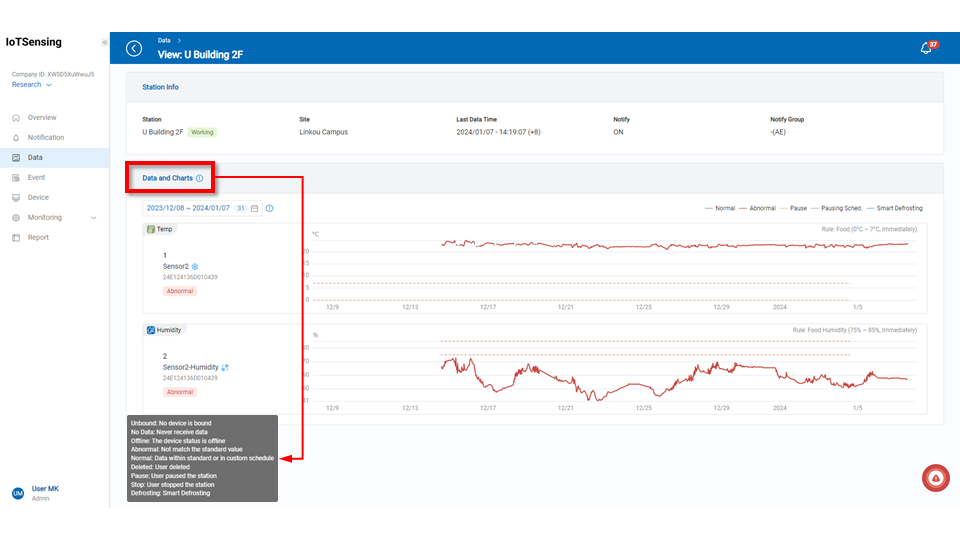Expand the Research company dropdown
The image size is (960, 540).
point(32,85)
